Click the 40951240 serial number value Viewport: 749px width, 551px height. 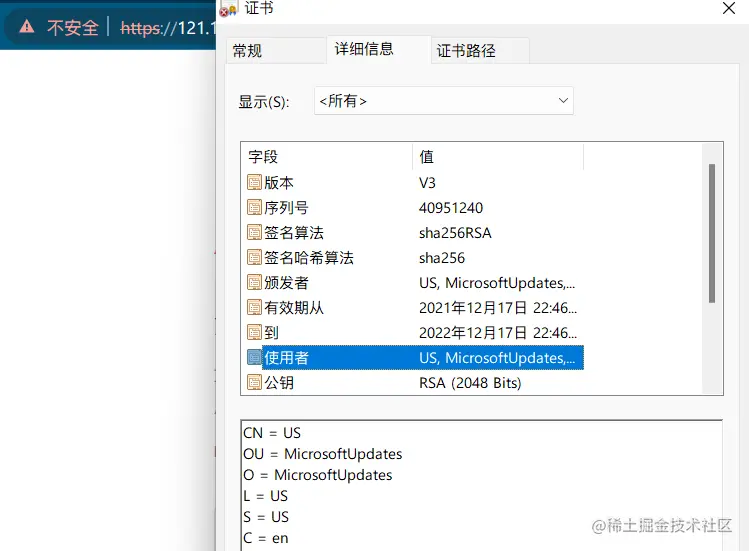451,208
